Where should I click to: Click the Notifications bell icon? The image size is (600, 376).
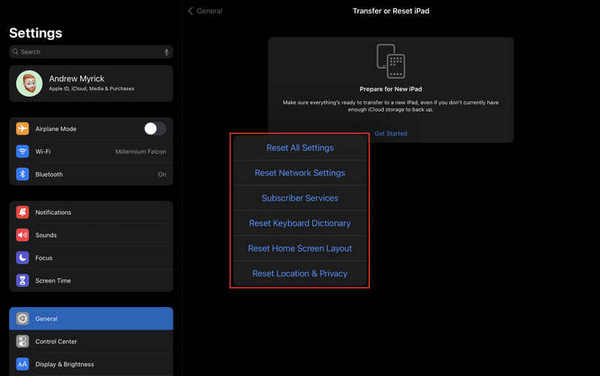coord(22,212)
